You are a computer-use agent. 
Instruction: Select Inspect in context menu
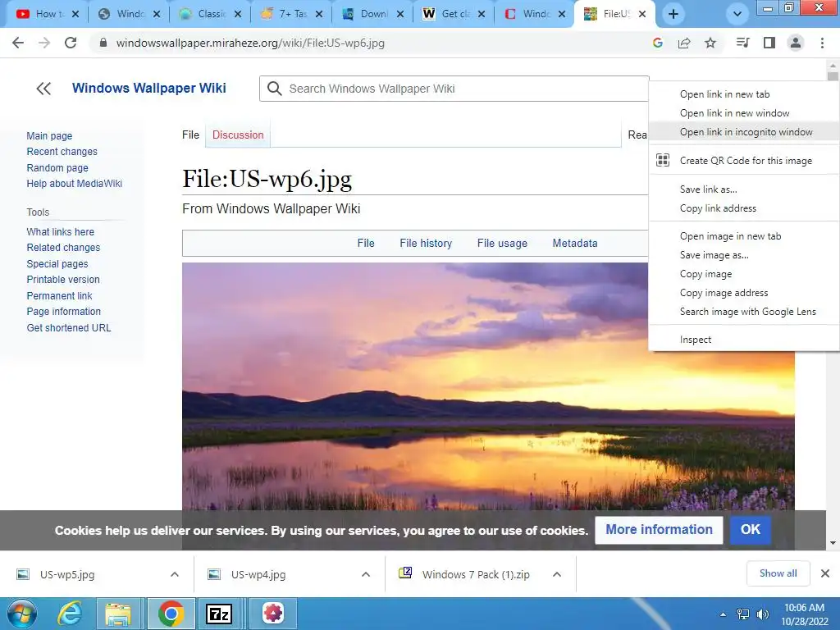tap(744, 340)
